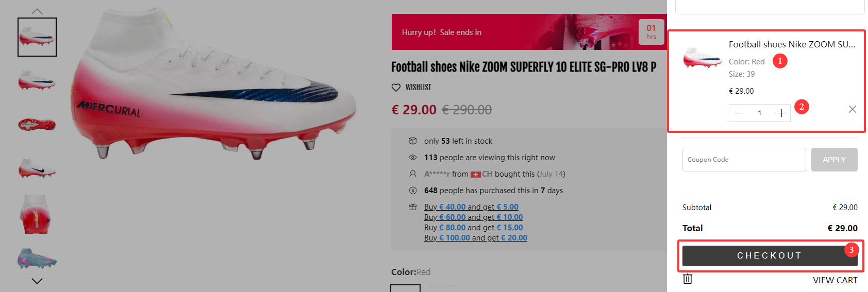Open the cart item title link
868x292 pixels.
(792, 44)
